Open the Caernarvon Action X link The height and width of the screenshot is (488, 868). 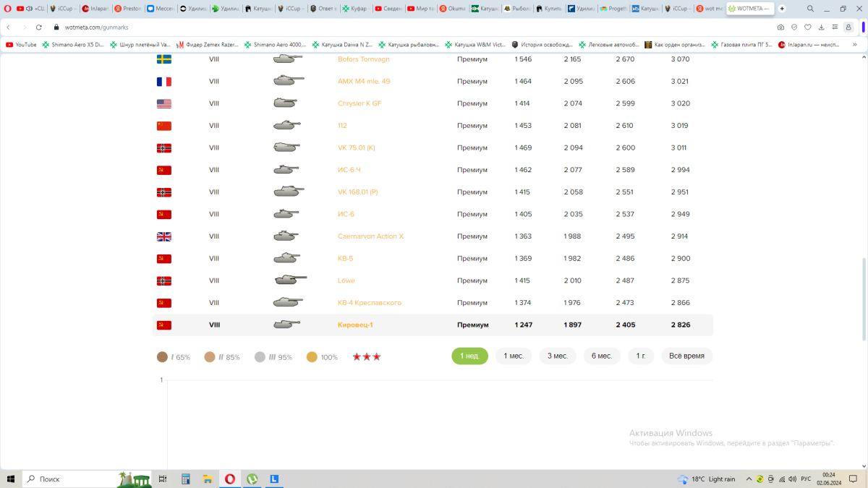[x=370, y=236]
